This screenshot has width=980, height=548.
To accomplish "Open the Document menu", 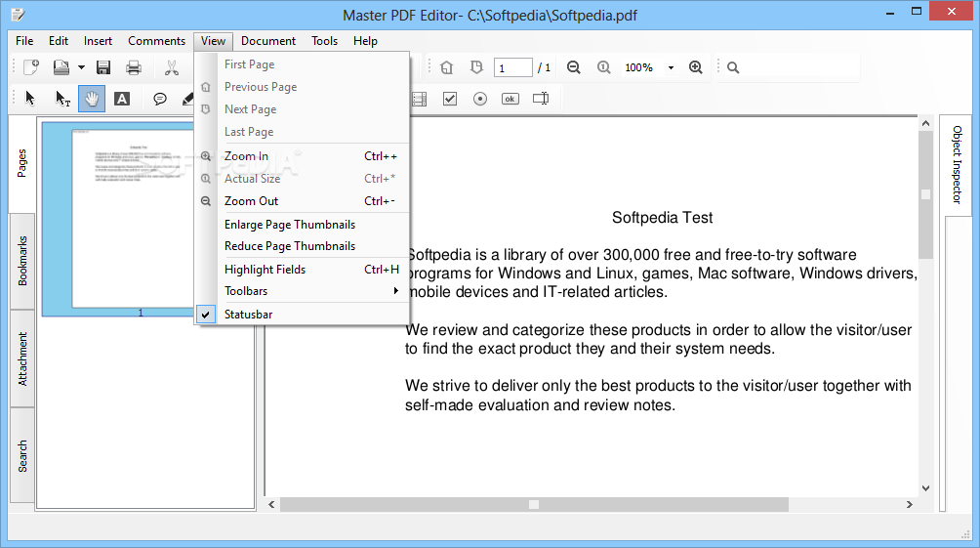I will click(x=268, y=41).
